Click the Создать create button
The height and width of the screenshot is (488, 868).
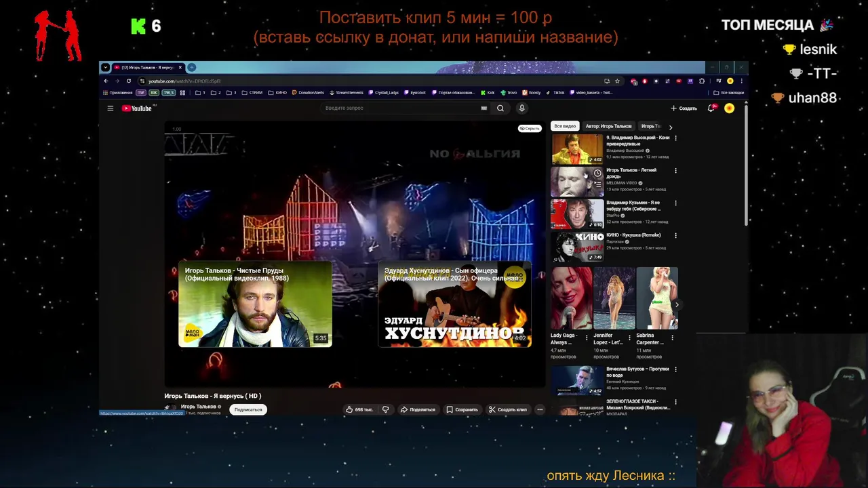point(684,108)
